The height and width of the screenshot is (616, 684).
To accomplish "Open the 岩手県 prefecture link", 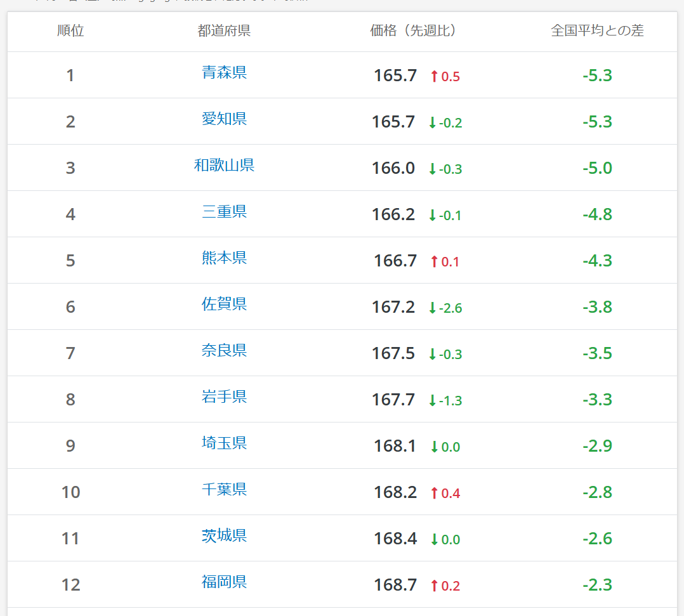I will [x=224, y=396].
